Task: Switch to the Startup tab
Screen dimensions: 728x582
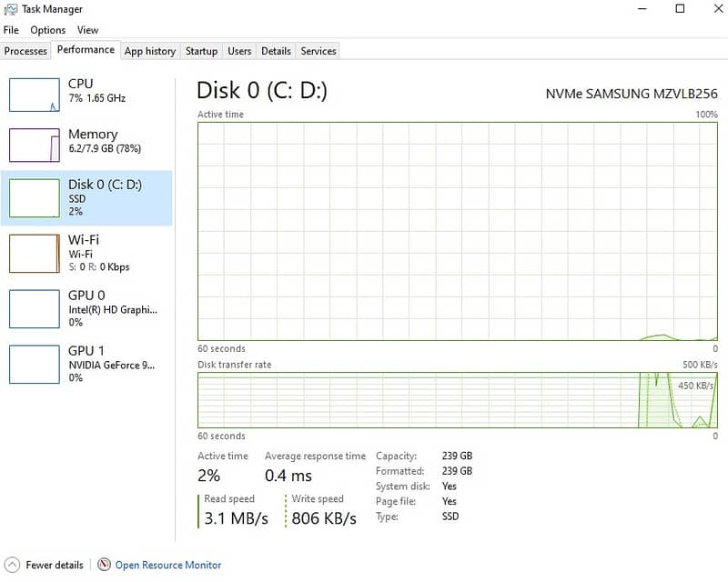Action: [x=201, y=51]
